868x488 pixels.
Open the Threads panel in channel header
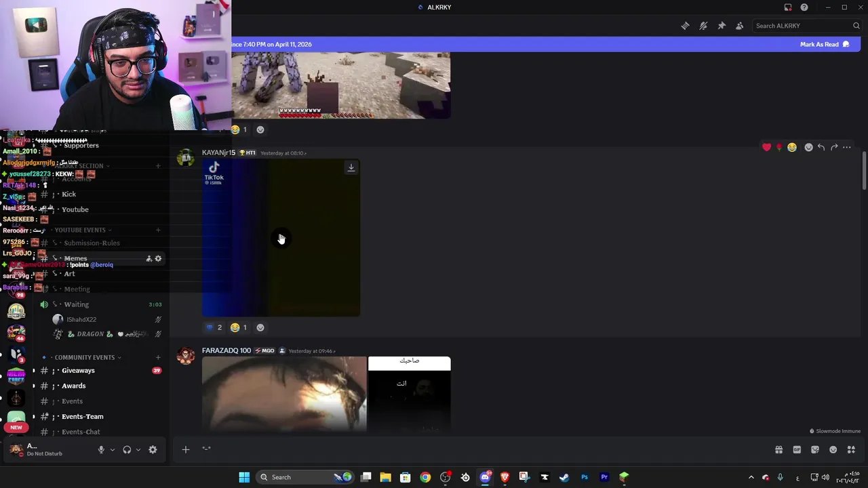coord(685,26)
